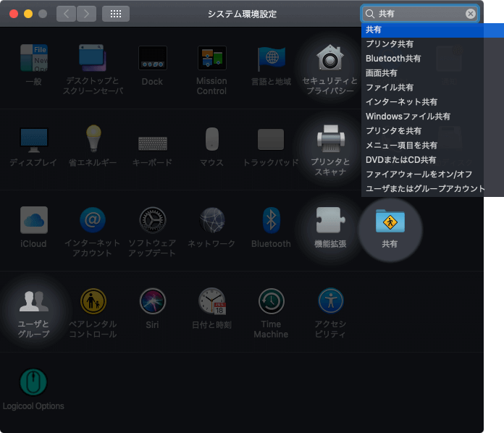Image resolution: width=504 pixels, height=433 pixels.
Task: Show all preferences grid button
Action: (x=116, y=14)
